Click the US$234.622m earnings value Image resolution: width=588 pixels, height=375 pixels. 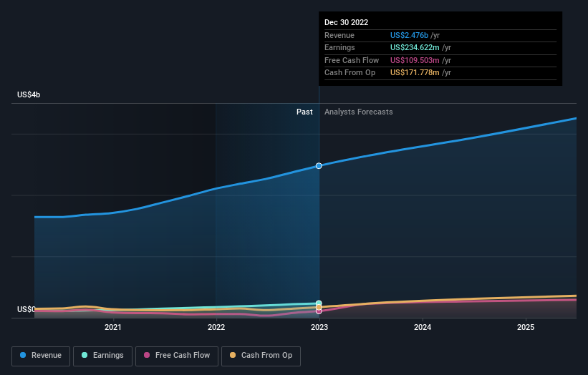pyautogui.click(x=415, y=47)
